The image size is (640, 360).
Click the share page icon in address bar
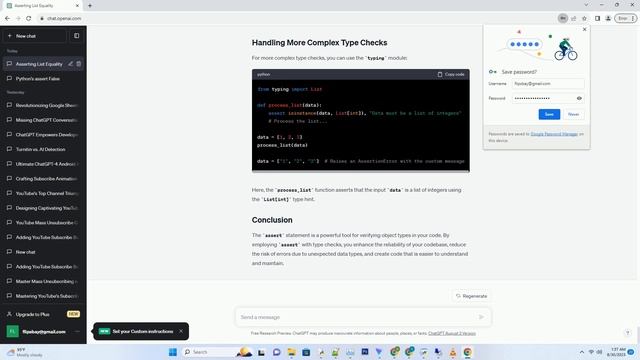573,18
